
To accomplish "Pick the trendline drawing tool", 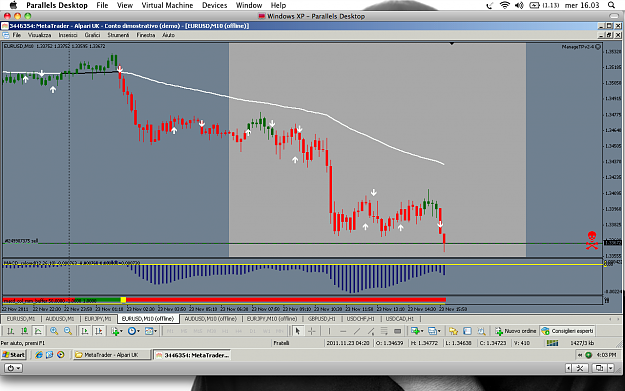I will pos(357,331).
